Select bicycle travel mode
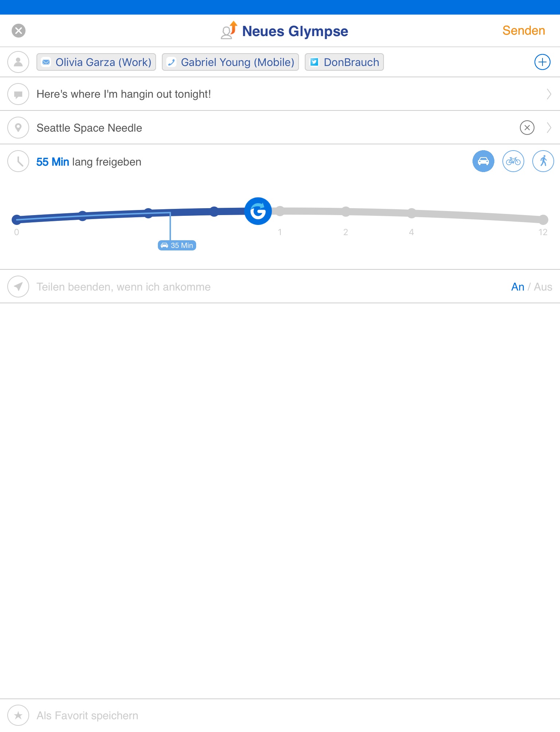The height and width of the screenshot is (732, 560). click(x=513, y=161)
